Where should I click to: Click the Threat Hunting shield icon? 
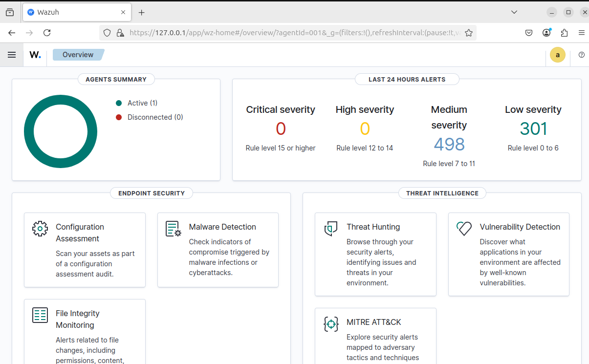[x=331, y=229]
